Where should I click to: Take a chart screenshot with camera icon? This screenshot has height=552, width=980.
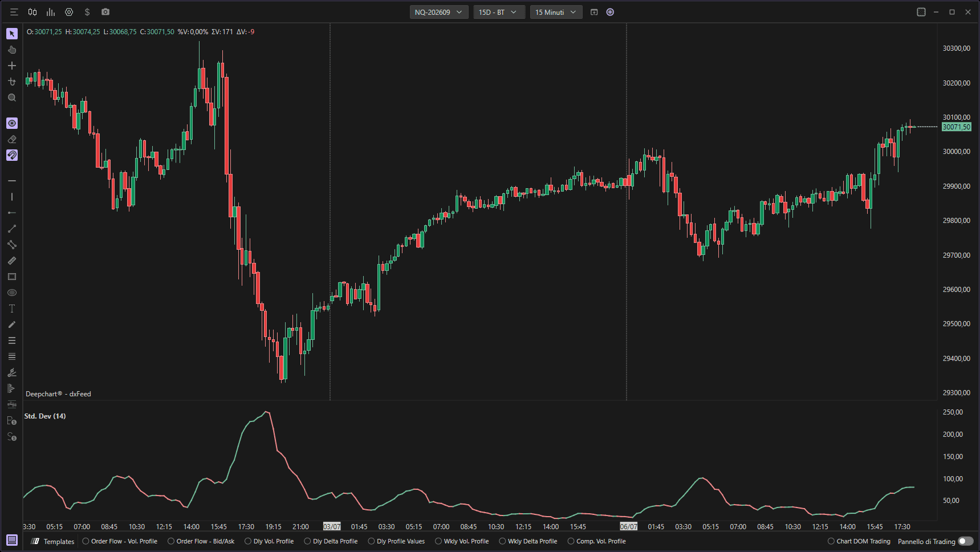click(x=105, y=12)
